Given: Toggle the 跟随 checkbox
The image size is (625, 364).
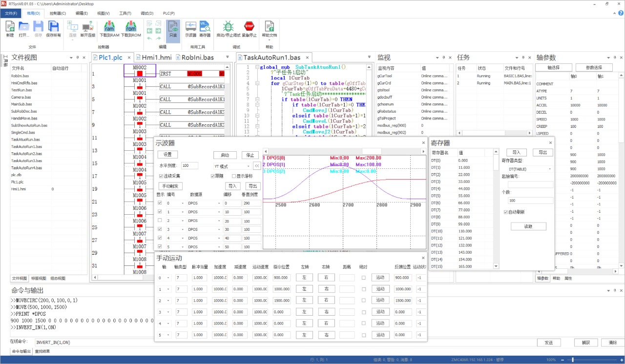Looking at the screenshot, I should click(213, 176).
